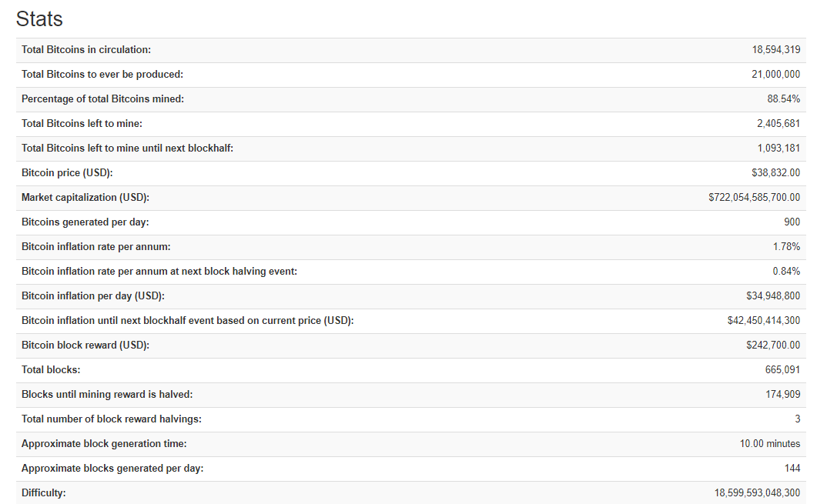Click the value 1,093,181
Screen dimensions: 817x504
pyautogui.click(x=778, y=149)
